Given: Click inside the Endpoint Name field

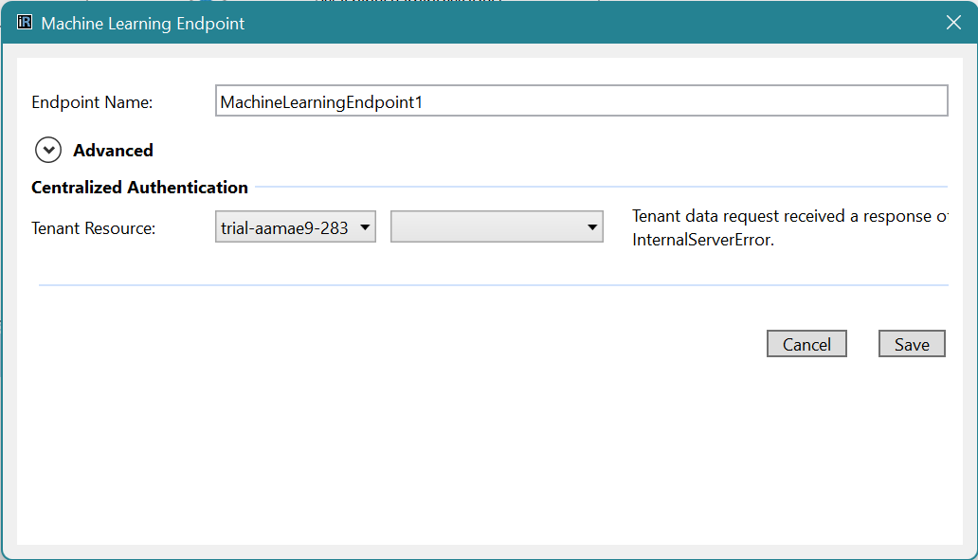Looking at the screenshot, I should (x=581, y=99).
